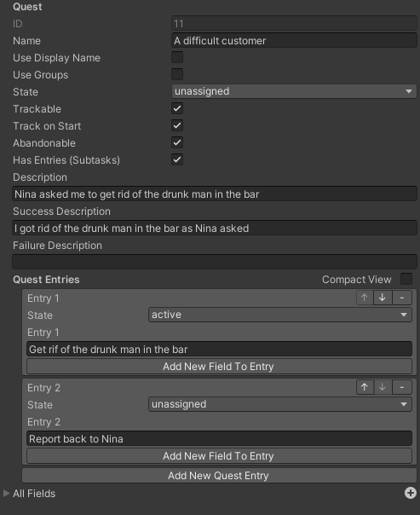Image resolution: width=420 pixels, height=515 pixels.
Task: Click Add New Quest Entry button
Action: 219,476
